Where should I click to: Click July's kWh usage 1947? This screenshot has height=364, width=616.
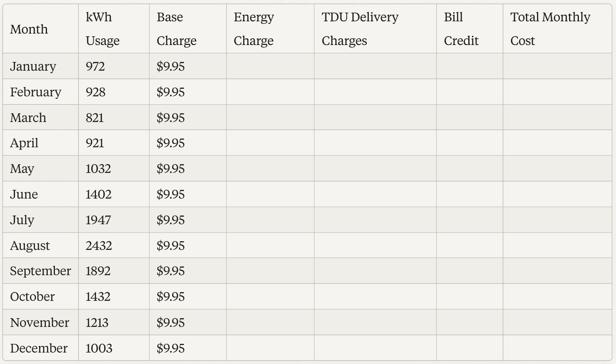tap(98, 220)
